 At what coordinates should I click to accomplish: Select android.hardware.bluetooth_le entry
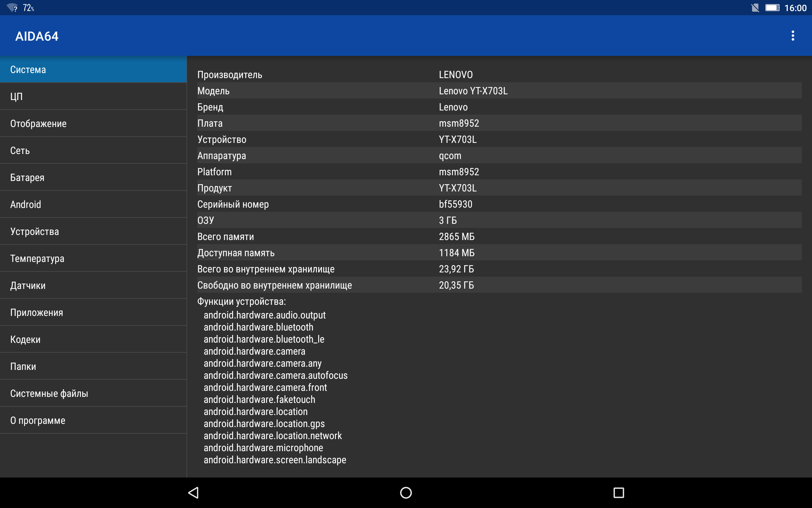click(x=264, y=339)
